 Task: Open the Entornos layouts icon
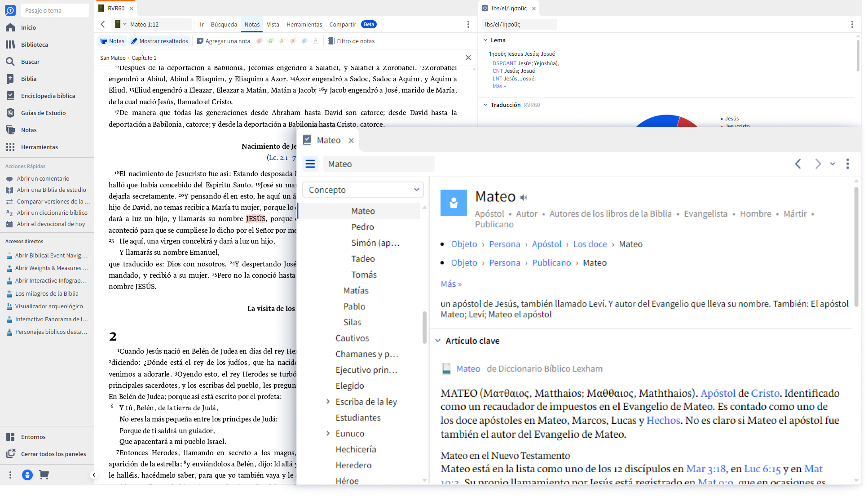(10, 437)
